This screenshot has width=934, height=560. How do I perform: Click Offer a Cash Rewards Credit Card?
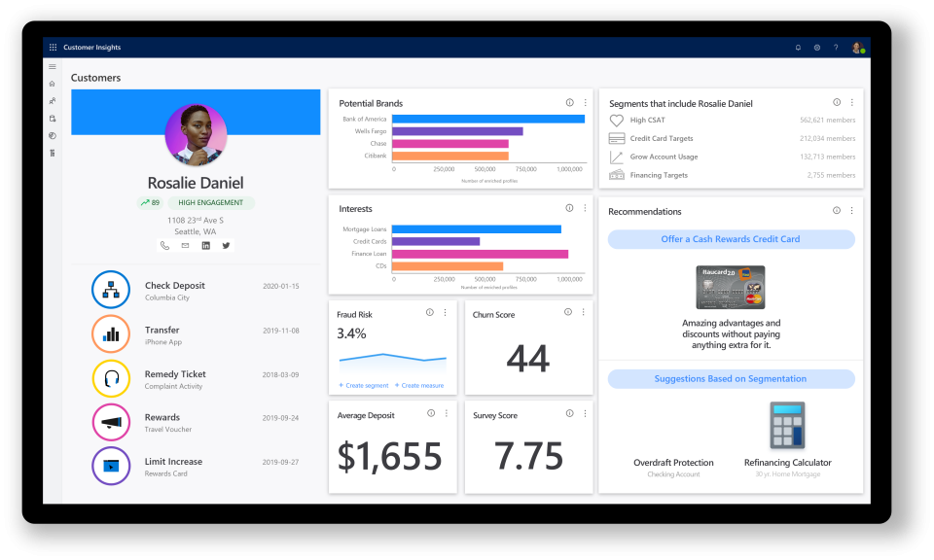click(731, 239)
